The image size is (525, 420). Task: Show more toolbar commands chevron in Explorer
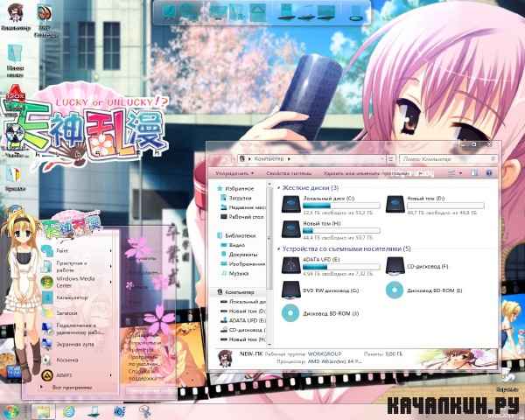point(421,173)
